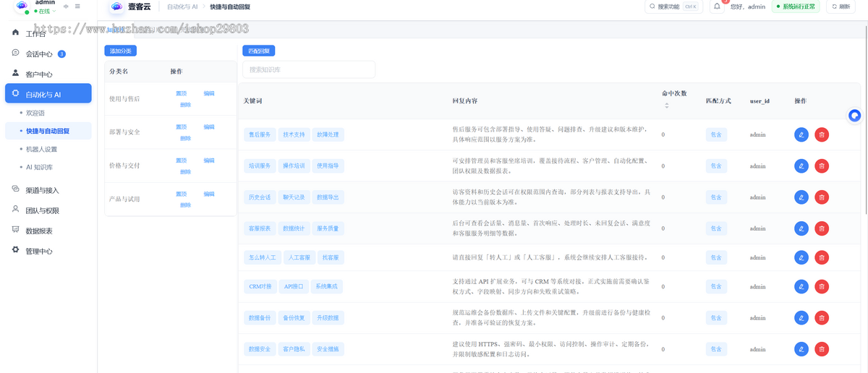Viewport: 868px width, 373px height.
Task: Click the 技术支持 keyword tag
Action: point(294,134)
